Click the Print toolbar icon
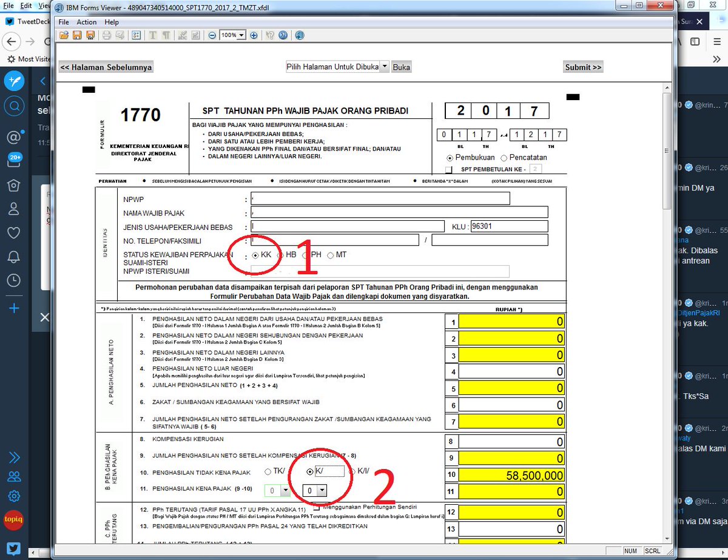The width and height of the screenshot is (728, 560). [x=107, y=35]
